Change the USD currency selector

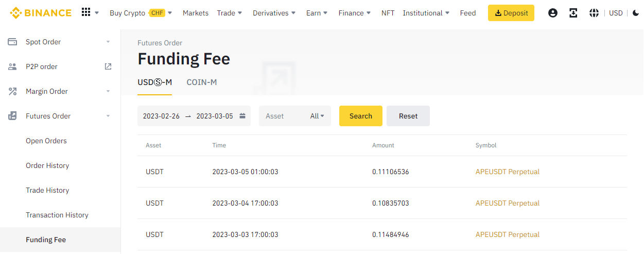coord(616,13)
